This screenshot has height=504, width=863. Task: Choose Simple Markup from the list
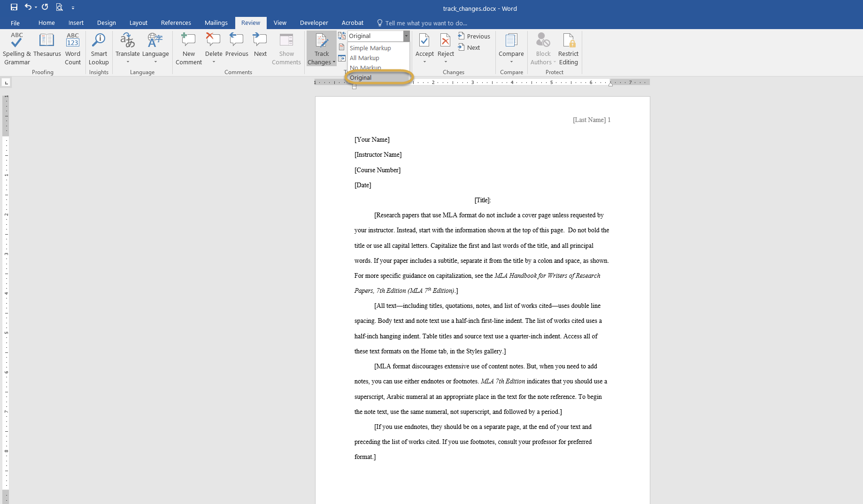370,48
